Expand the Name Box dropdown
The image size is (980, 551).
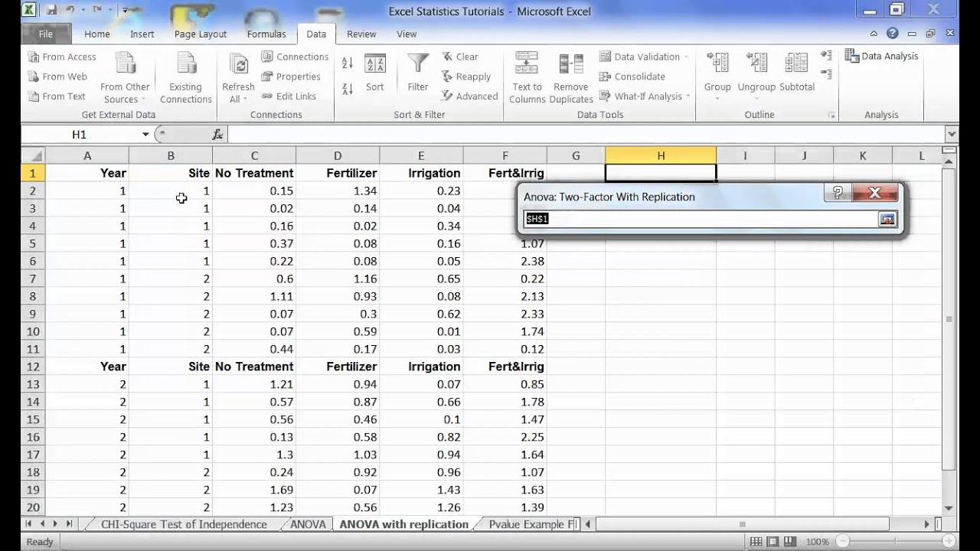tap(145, 135)
